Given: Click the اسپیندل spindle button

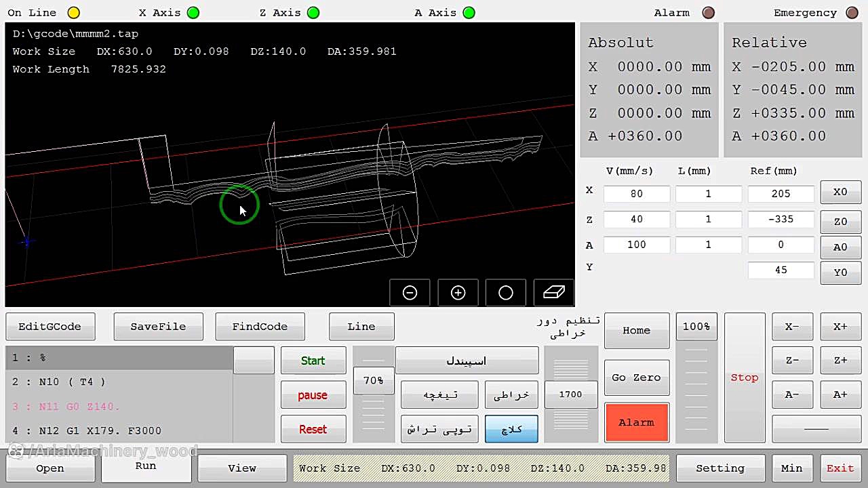Looking at the screenshot, I should 467,361.
